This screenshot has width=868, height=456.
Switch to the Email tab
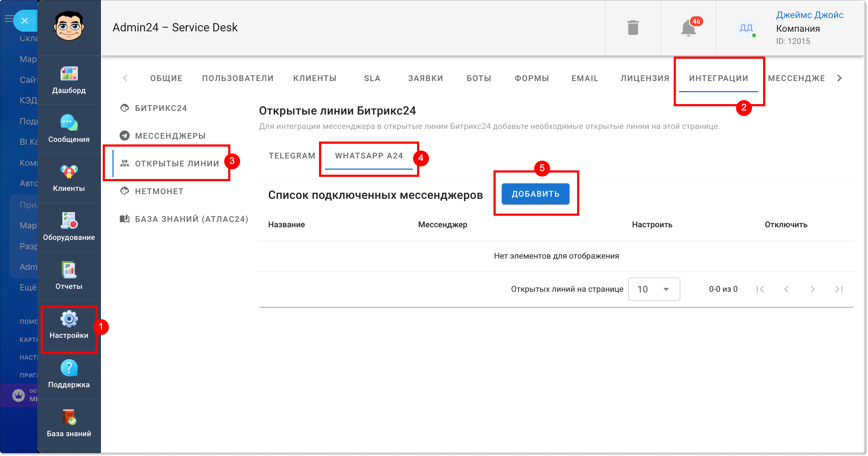(585, 78)
